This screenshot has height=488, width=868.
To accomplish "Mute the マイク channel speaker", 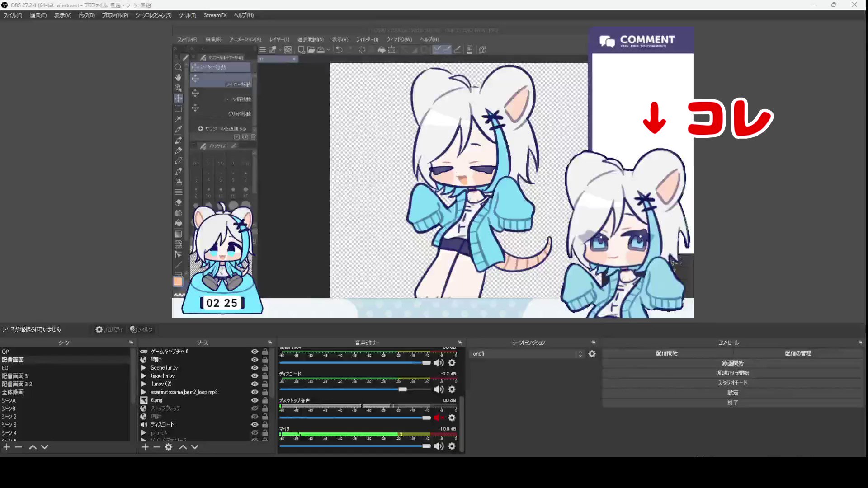I will pyautogui.click(x=439, y=446).
